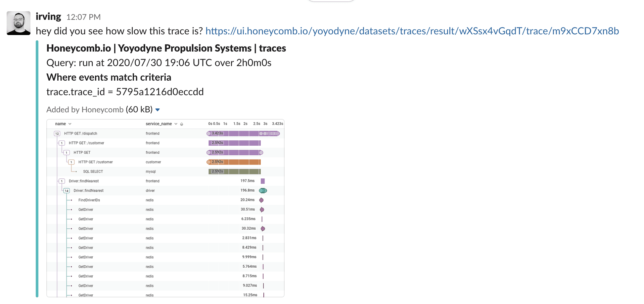This screenshot has width=644, height=304.
Task: Collapse the attachment using the blue caret
Action: pyautogui.click(x=158, y=110)
